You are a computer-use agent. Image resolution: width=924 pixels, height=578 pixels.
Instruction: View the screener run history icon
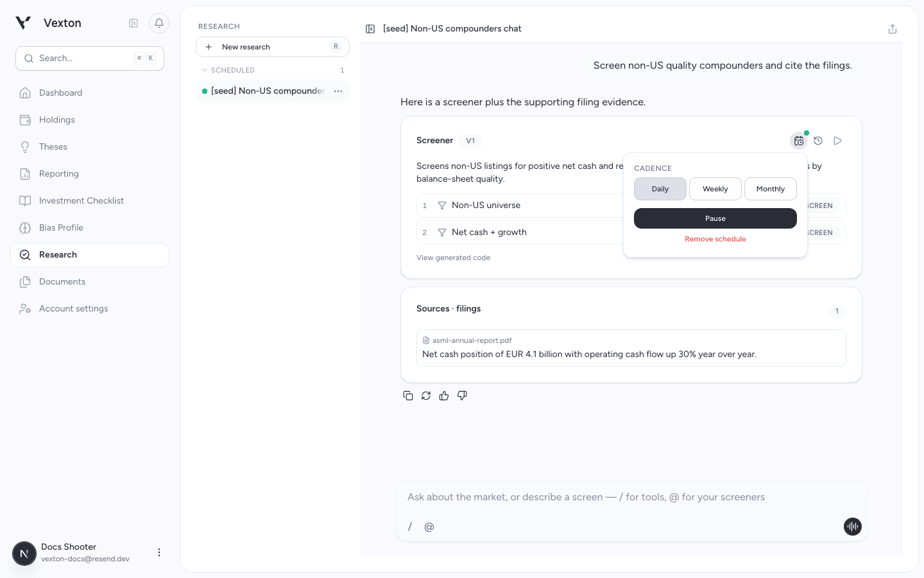click(818, 141)
